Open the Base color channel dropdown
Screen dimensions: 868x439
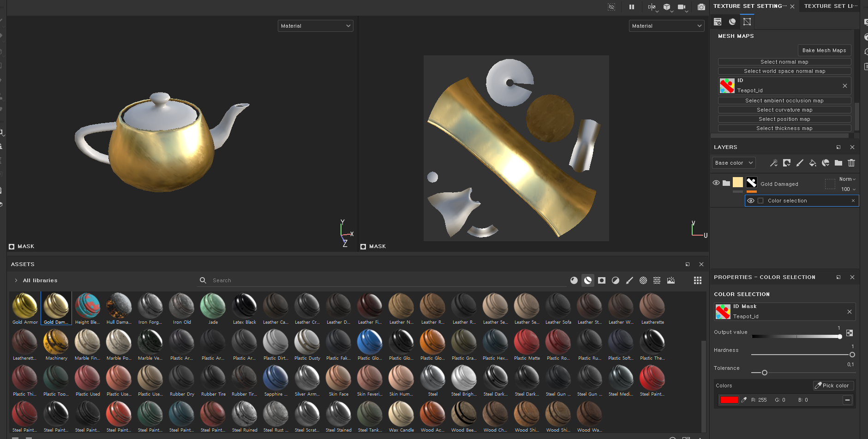point(734,163)
